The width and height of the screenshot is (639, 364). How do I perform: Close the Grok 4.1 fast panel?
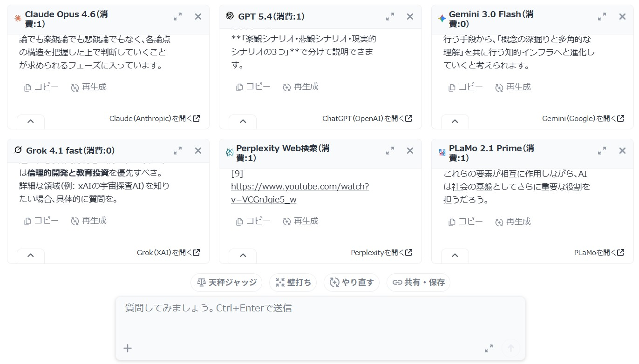198,151
